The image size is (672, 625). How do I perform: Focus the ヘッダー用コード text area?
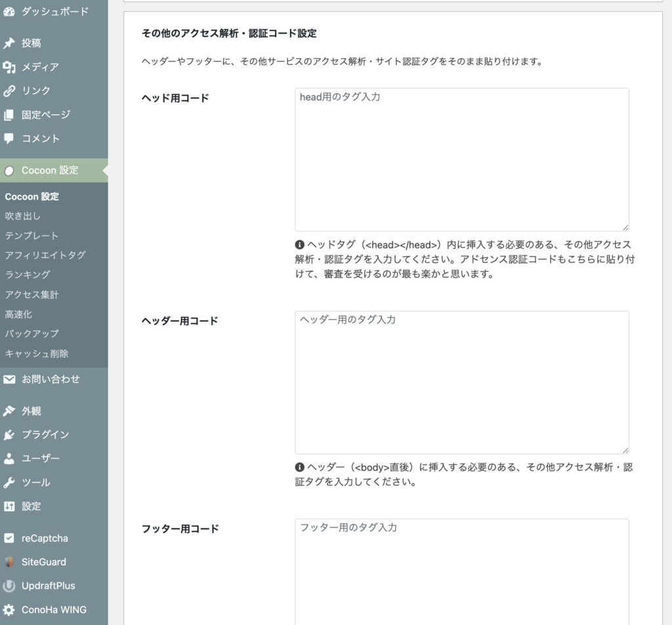461,382
